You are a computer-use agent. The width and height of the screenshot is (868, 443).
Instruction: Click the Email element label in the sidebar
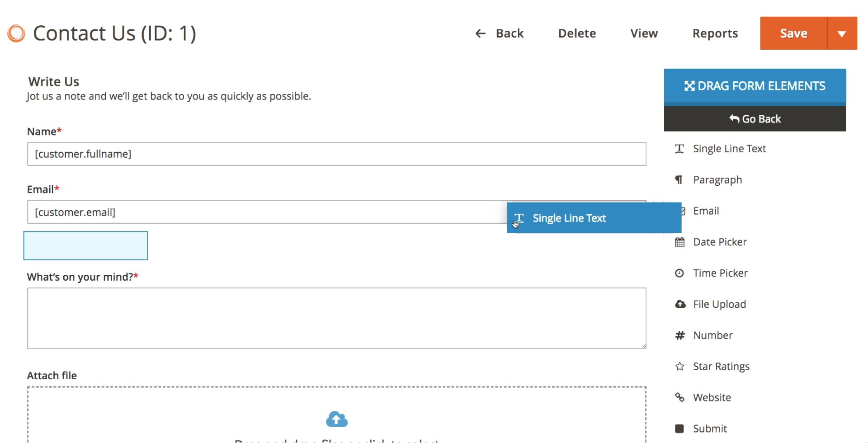pos(706,211)
